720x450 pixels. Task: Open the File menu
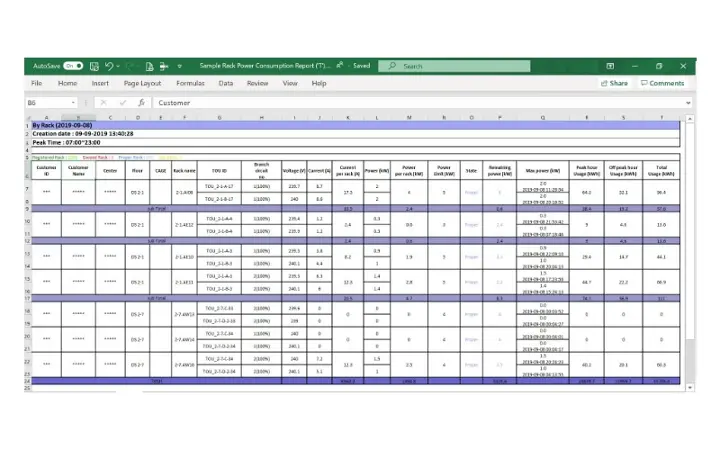coord(36,83)
